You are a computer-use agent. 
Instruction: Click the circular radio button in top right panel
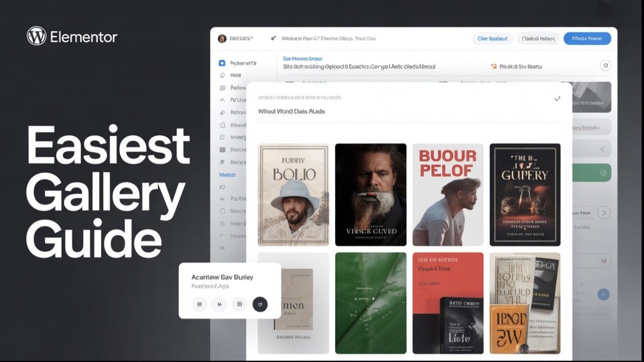click(x=606, y=65)
